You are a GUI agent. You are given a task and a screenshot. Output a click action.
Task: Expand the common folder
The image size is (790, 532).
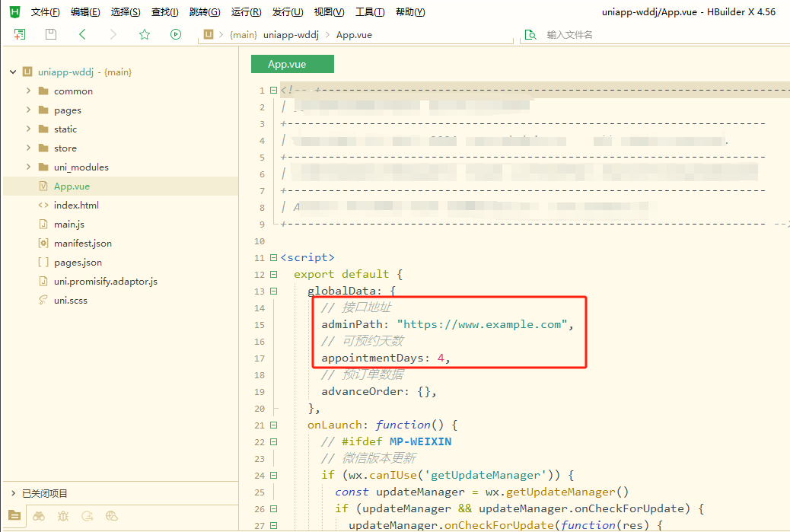pos(28,91)
